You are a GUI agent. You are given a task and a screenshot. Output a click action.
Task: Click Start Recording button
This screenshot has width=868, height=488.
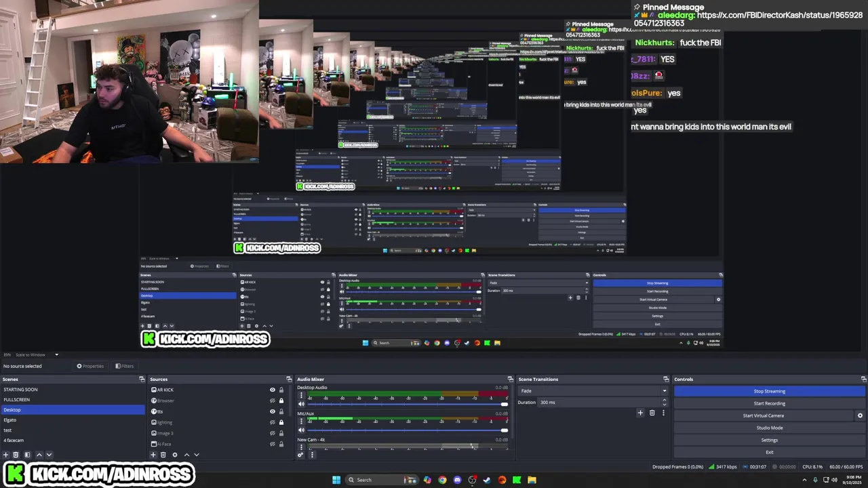pyautogui.click(x=770, y=403)
